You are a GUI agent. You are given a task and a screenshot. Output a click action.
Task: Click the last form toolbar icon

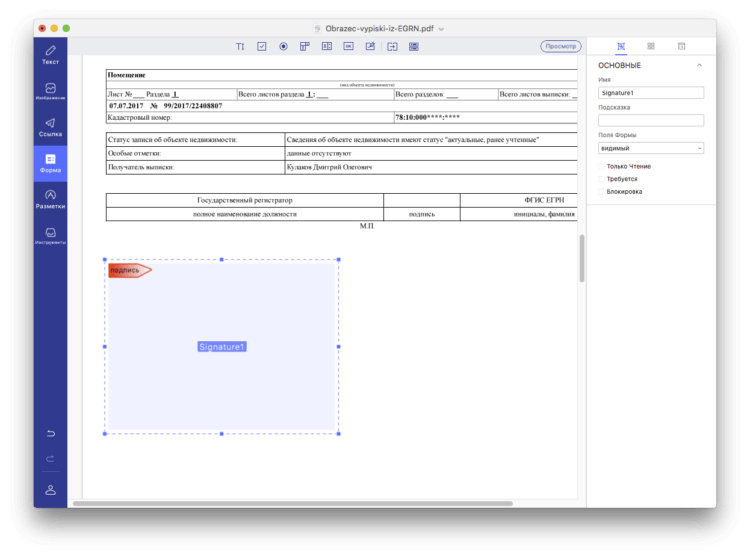click(414, 46)
